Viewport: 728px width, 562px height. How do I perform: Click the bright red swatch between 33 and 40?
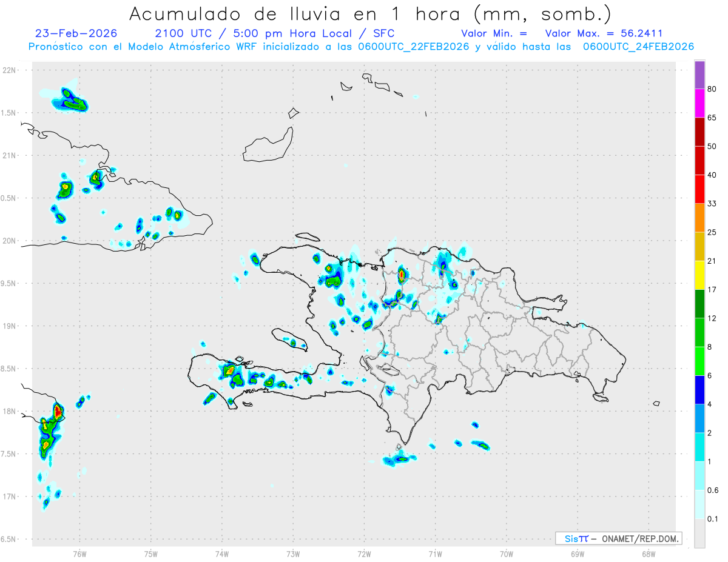pos(699,189)
